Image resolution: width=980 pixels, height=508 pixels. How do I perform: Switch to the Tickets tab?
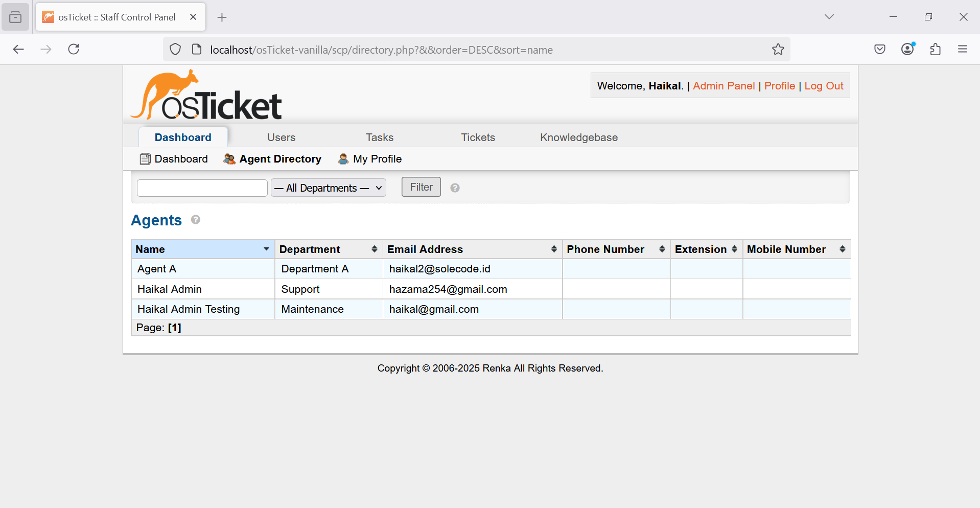click(478, 137)
